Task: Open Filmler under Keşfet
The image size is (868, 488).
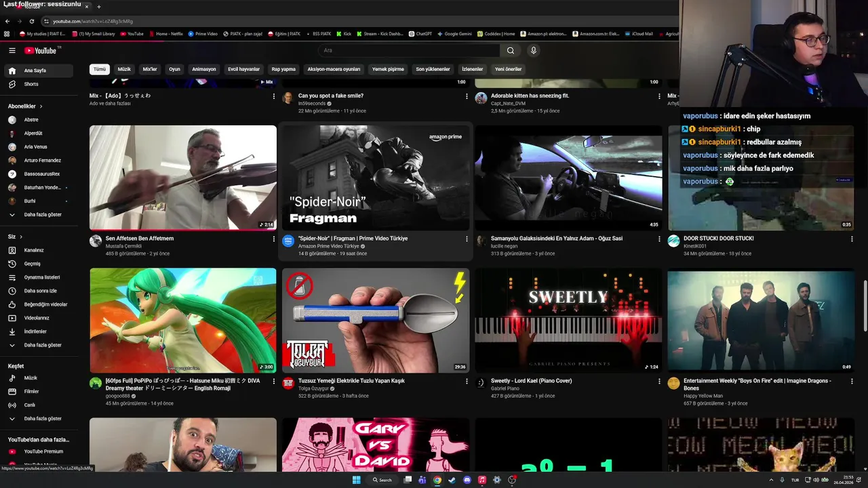Action: pos(39,391)
